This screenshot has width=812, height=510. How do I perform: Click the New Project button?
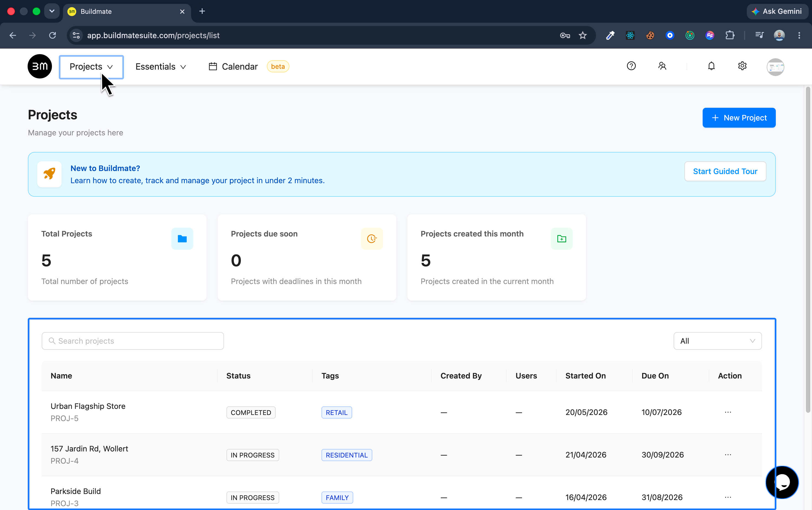pos(739,118)
